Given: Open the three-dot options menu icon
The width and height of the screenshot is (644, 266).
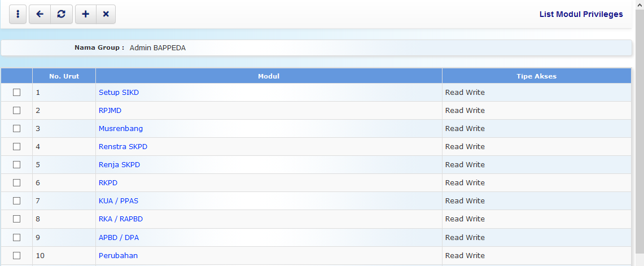Looking at the screenshot, I should (17, 14).
